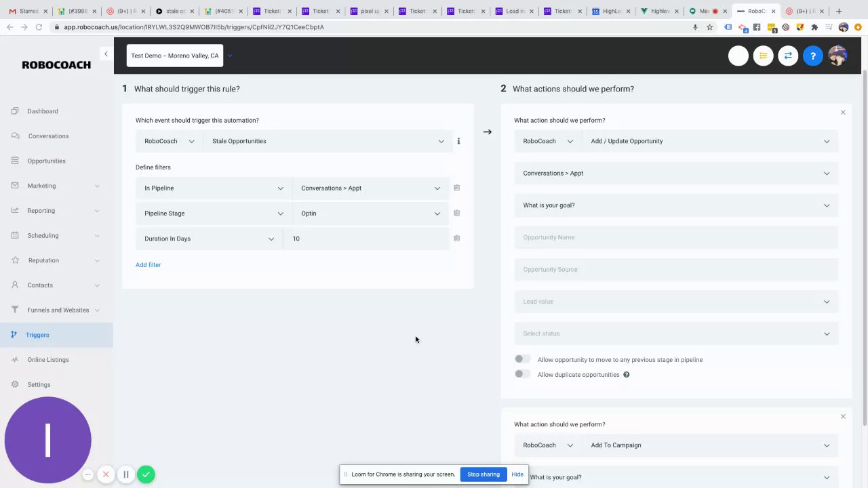
Task: Click the blue swap arrows header icon
Action: point(788,56)
